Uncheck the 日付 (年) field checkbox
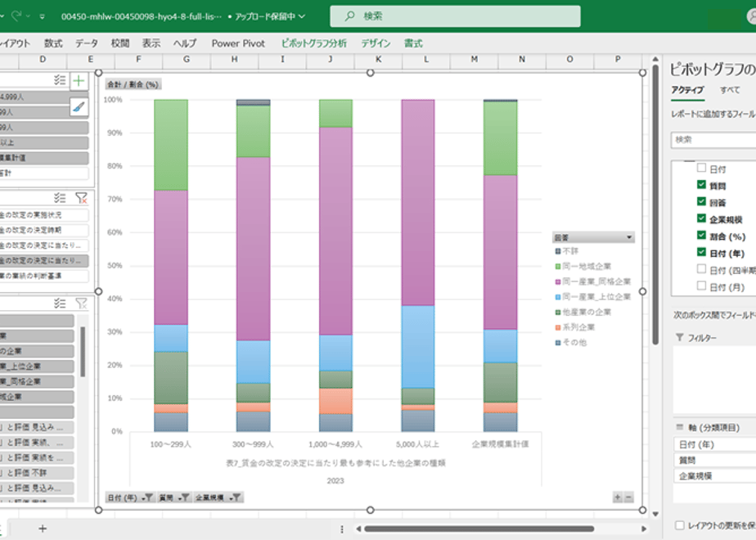Image resolution: width=756 pixels, height=540 pixels. (x=701, y=252)
